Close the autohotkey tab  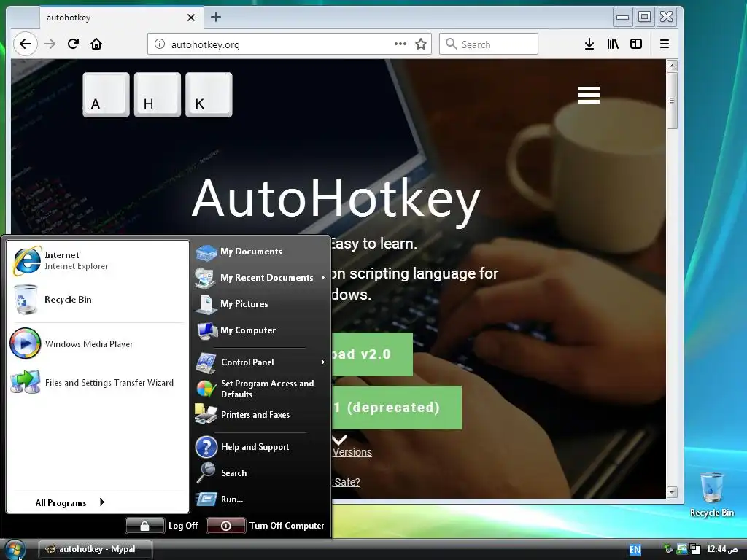pos(191,17)
